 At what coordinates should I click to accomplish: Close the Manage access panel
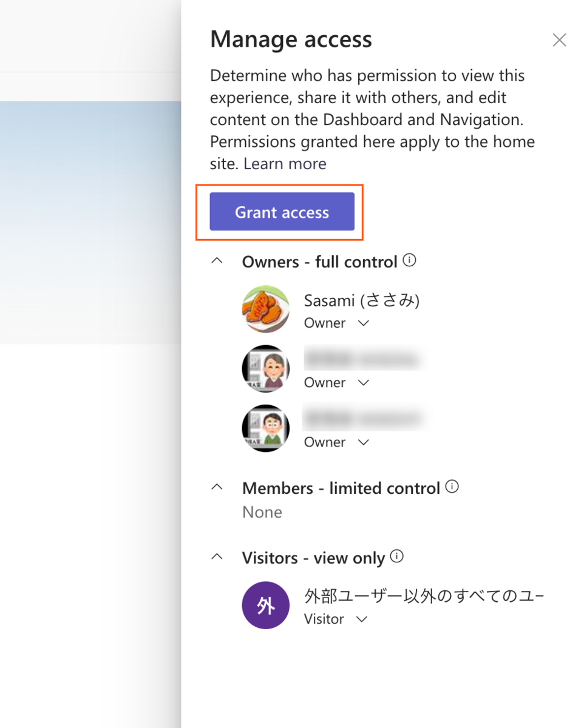click(x=559, y=40)
